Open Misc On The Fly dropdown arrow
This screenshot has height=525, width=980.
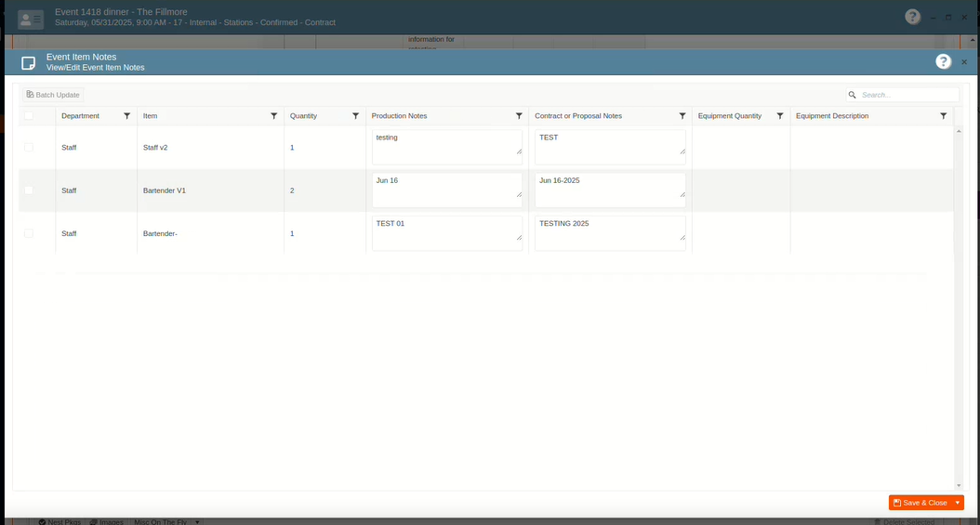197,522
